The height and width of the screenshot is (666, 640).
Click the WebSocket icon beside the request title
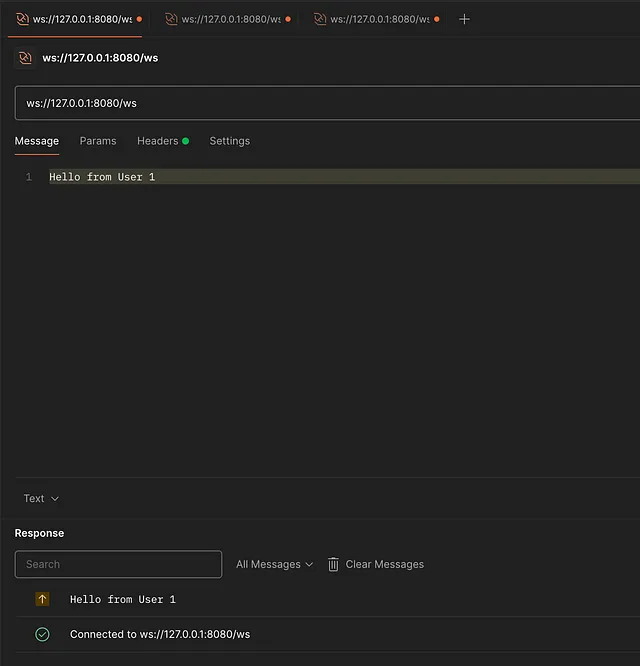(x=24, y=58)
